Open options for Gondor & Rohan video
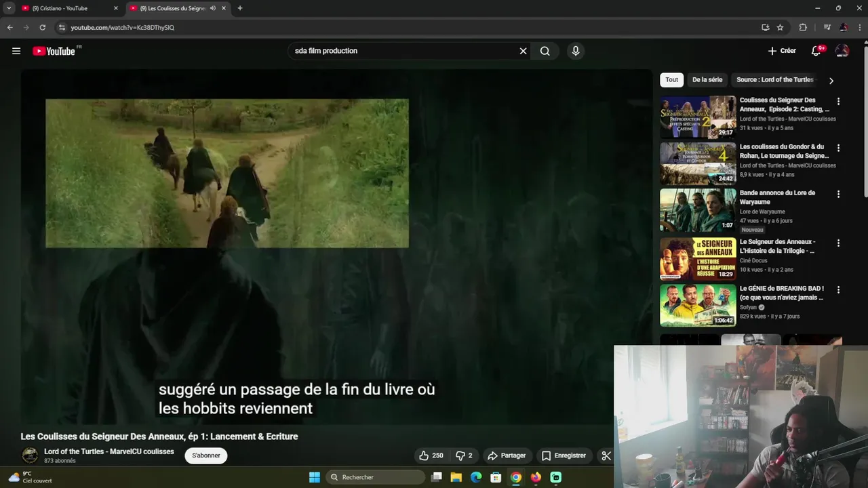 838,148
